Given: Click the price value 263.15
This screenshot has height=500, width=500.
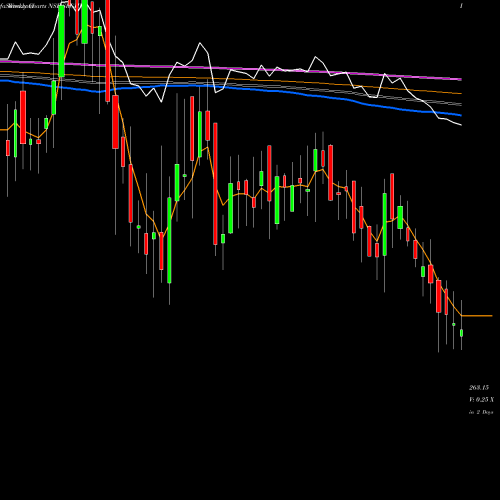Looking at the screenshot, I should (479, 388).
